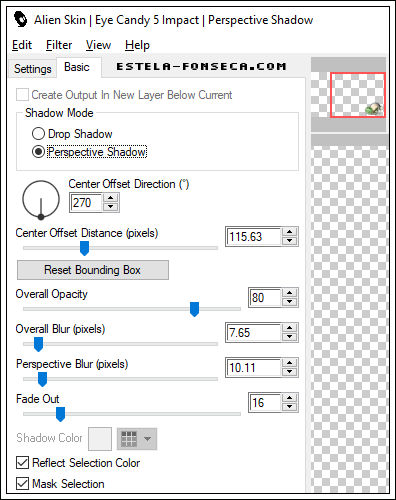Open the shadow color grid palette icon
This screenshot has width=396, height=500.
pyautogui.click(x=129, y=439)
